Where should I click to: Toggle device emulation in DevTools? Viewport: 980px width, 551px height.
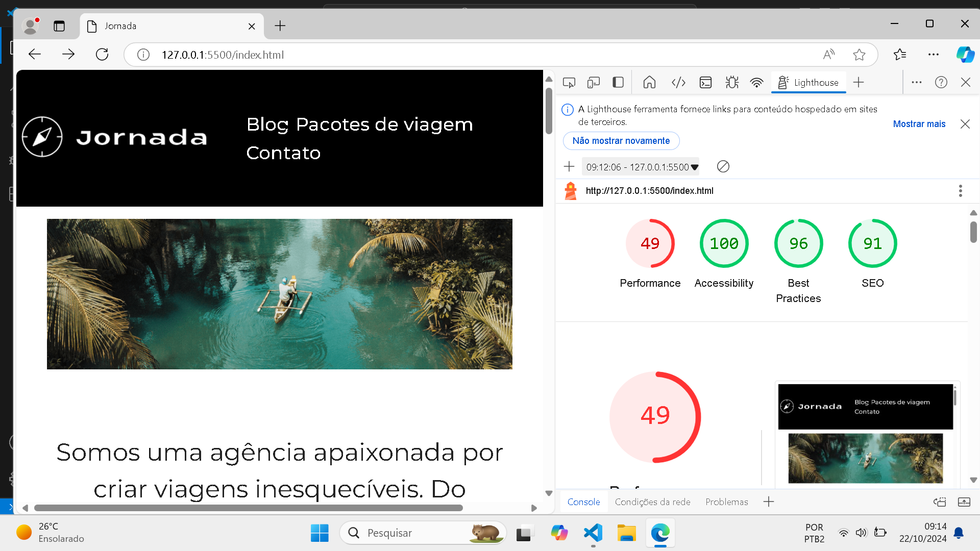point(594,83)
